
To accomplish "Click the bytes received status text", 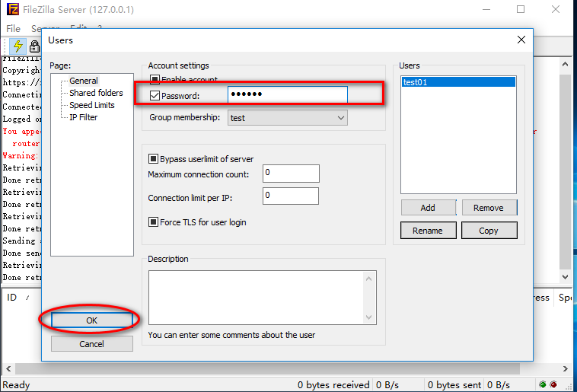I will point(333,385).
